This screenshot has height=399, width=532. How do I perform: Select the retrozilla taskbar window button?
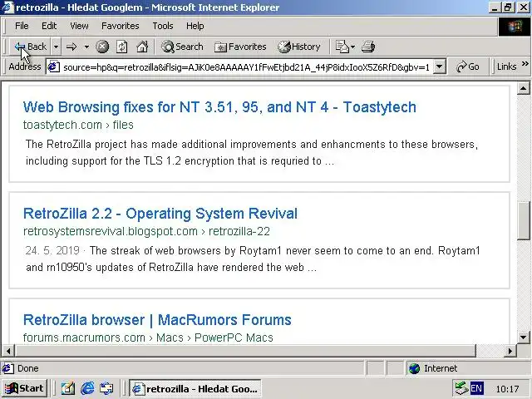click(195, 388)
